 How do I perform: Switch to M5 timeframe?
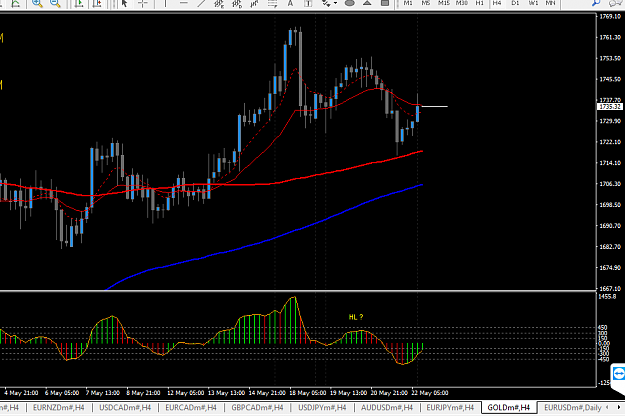(x=426, y=3)
